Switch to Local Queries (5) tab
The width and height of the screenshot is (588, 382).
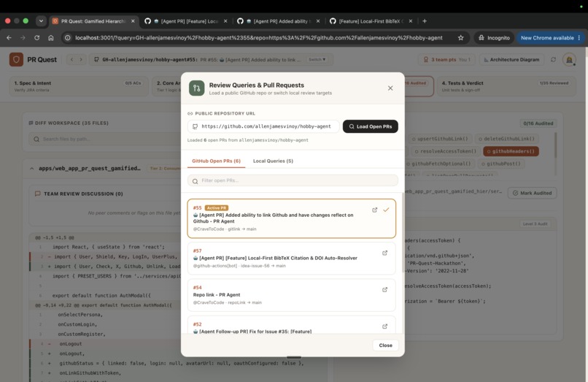coord(273,161)
